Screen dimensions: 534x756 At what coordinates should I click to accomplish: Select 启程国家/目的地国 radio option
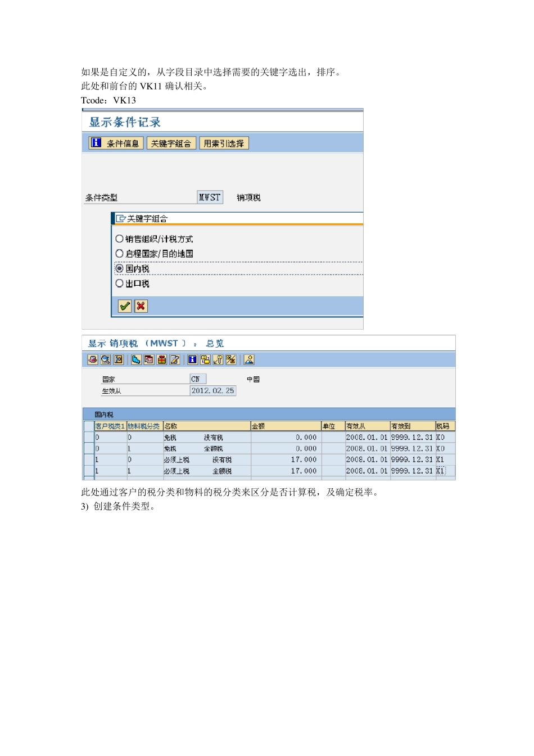pyautogui.click(x=119, y=254)
